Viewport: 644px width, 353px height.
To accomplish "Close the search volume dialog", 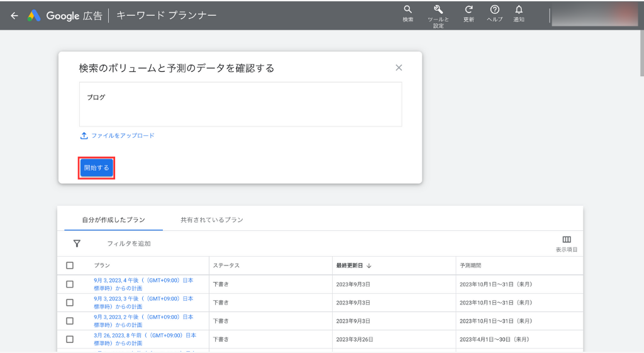I will (x=399, y=68).
